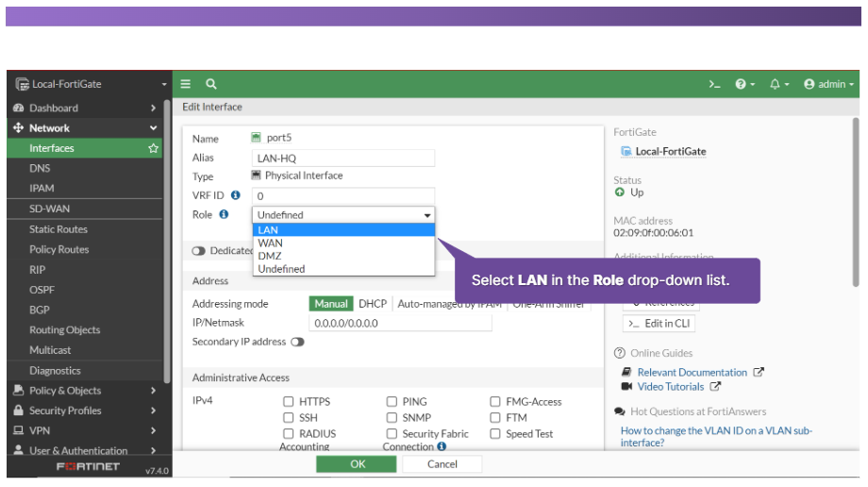Viewport: 868px width, 487px height.
Task: Click the Video Tutorials camera icon
Action: [626, 387]
